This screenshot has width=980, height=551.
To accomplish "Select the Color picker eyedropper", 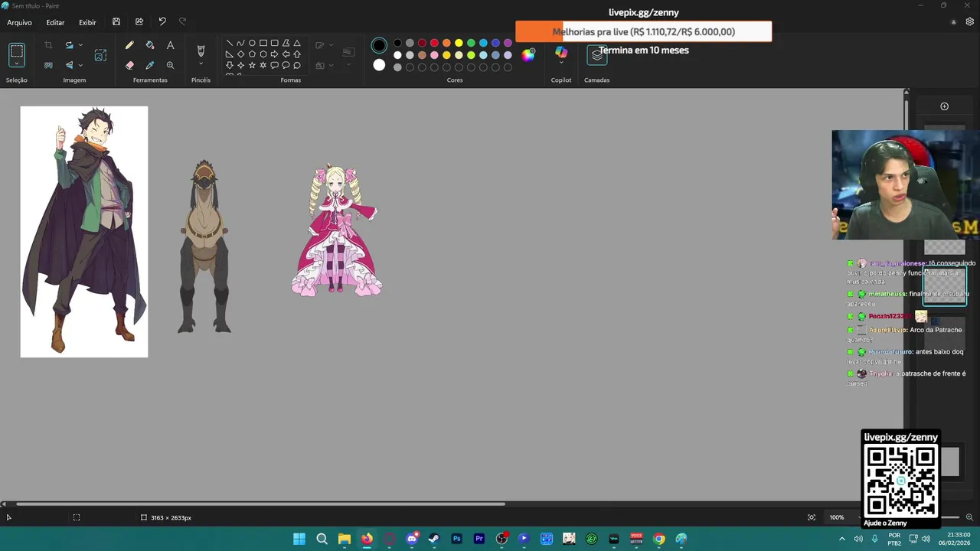I will point(150,65).
